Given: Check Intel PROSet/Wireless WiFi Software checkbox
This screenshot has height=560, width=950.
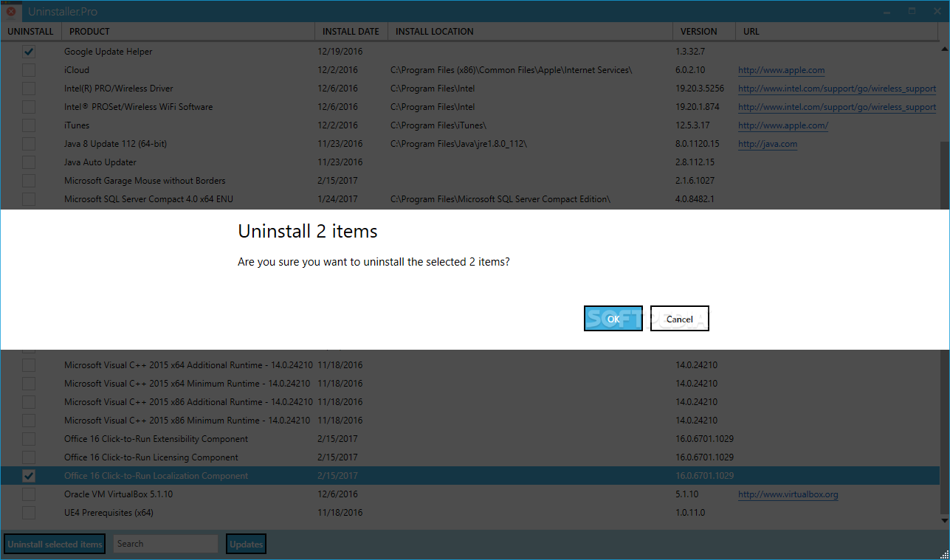Looking at the screenshot, I should tap(28, 107).
